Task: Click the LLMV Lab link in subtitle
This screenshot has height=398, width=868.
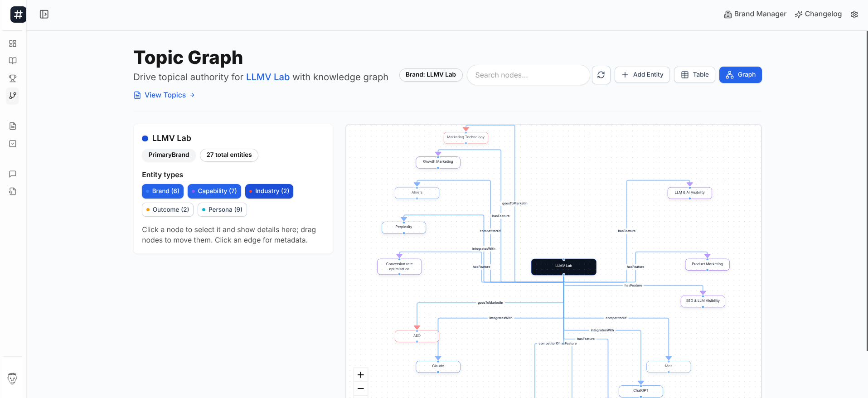Action: (268, 77)
